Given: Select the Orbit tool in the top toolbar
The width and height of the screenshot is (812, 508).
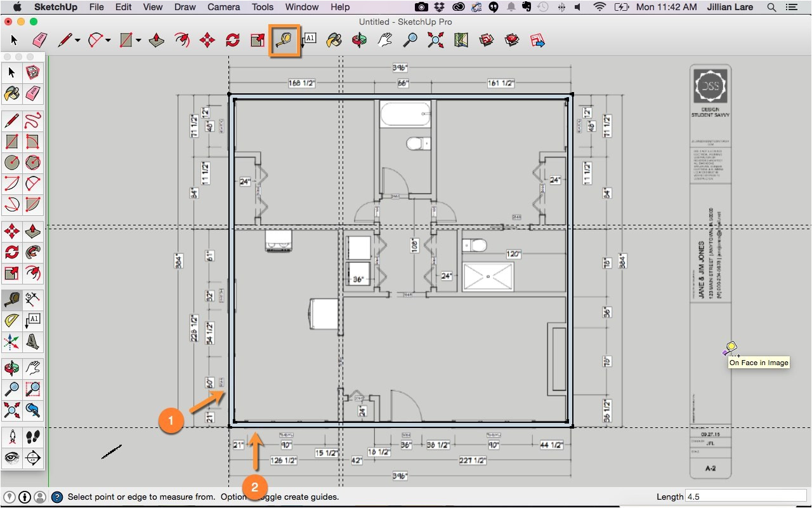Looking at the screenshot, I should point(360,39).
